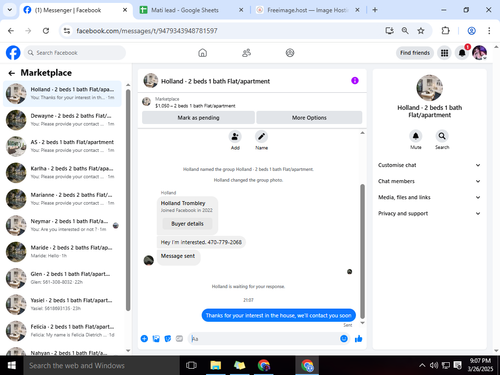This screenshot has height=375, width=500.
Task: Open the Windows Start button
Action: 12,365
